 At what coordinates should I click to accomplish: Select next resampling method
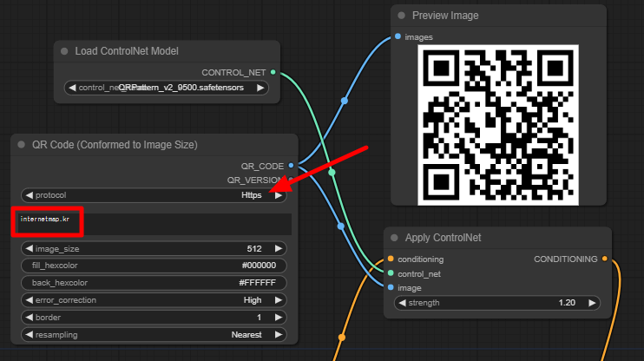[279, 335]
